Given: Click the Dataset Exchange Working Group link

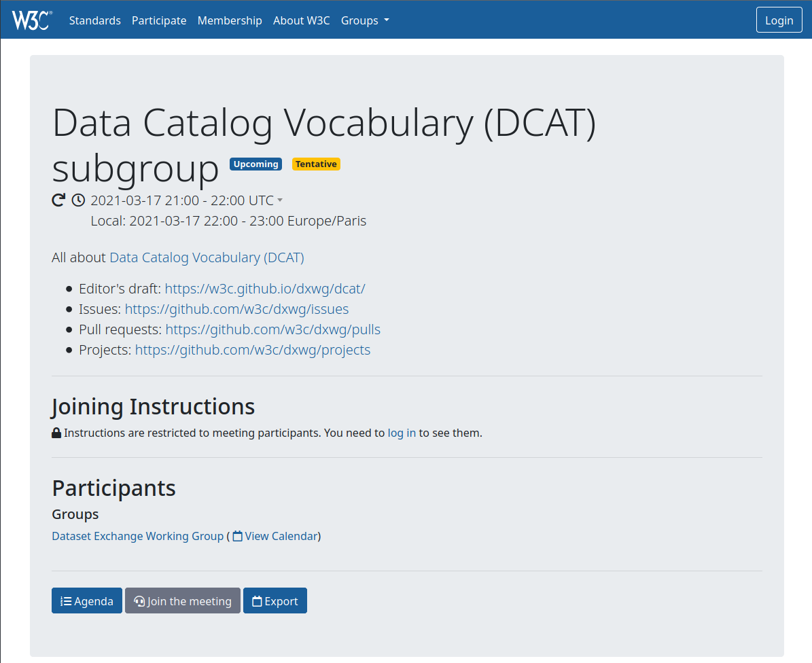Looking at the screenshot, I should point(137,537).
